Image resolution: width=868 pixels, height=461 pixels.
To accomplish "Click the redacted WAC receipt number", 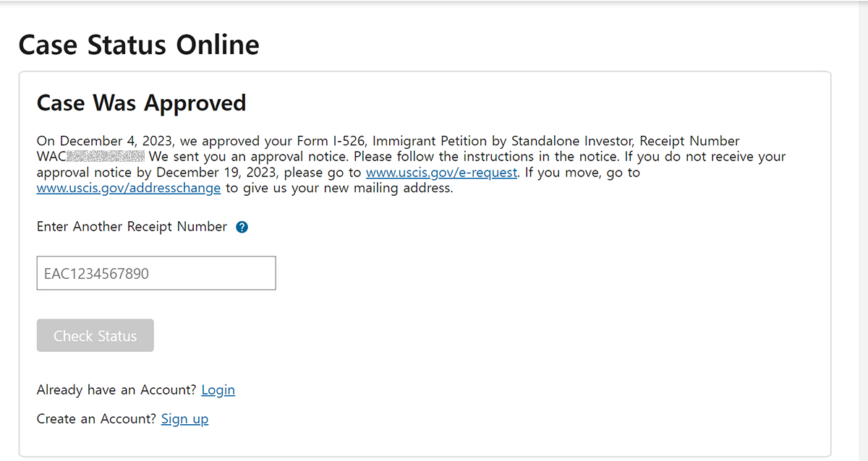I will (x=91, y=157).
